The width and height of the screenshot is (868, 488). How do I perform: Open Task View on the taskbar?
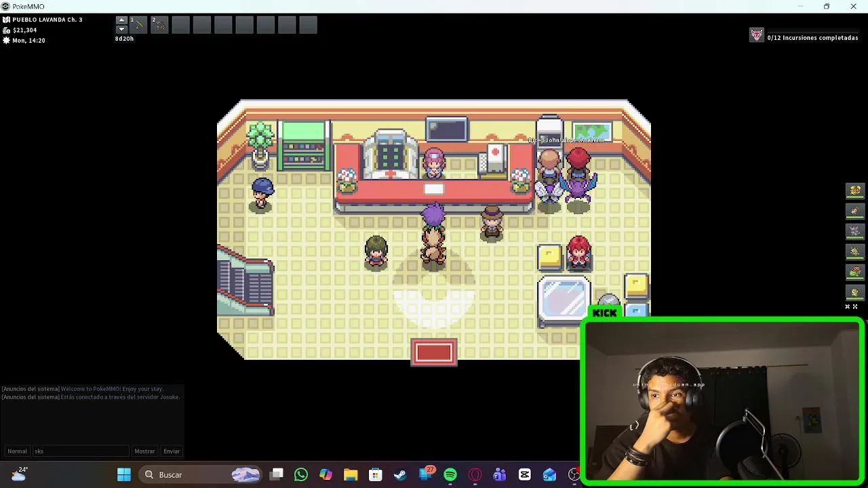[x=277, y=475]
